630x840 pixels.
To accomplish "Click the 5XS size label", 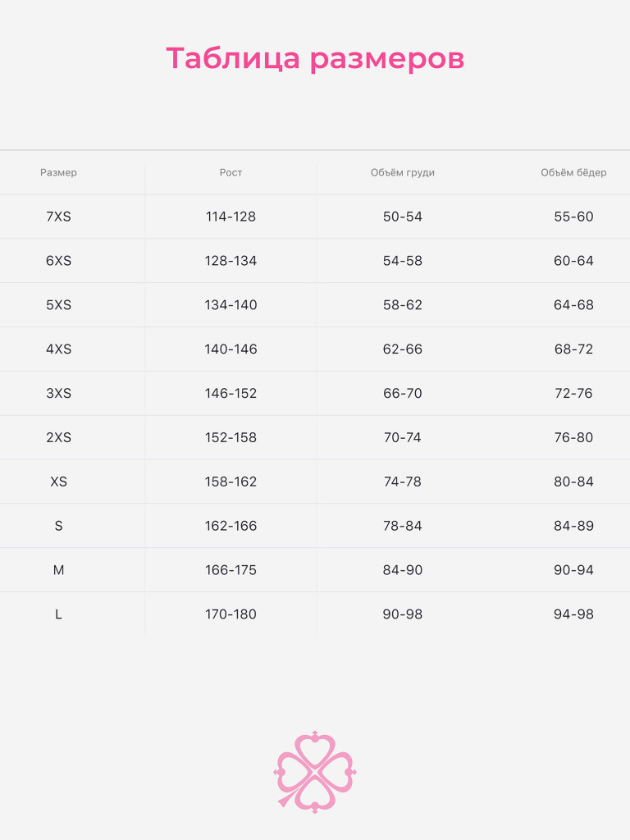I will click(x=59, y=305).
